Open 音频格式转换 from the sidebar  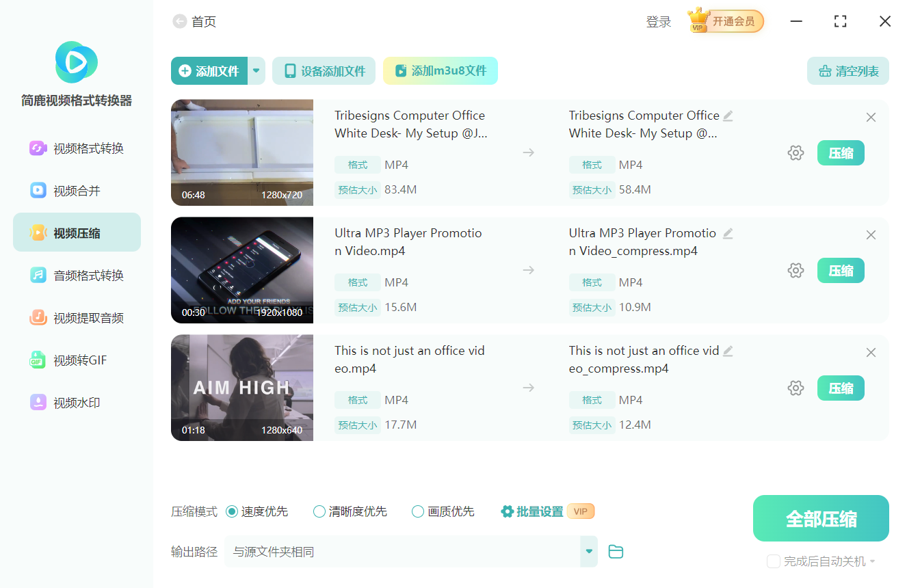pyautogui.click(x=77, y=276)
